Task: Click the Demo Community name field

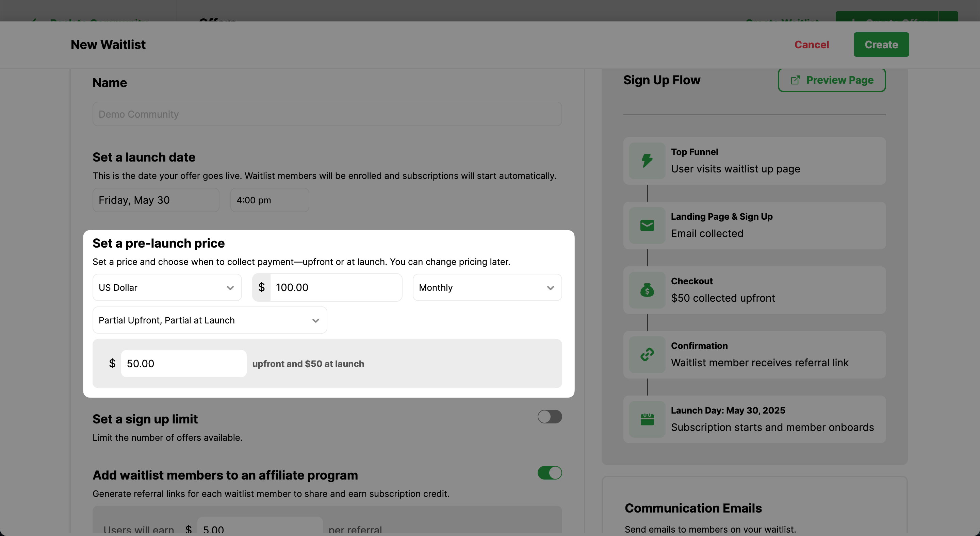Action: click(327, 114)
